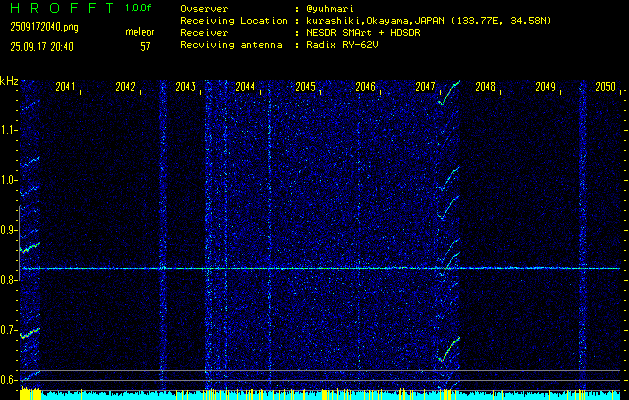Select the 1.0 frequency axis label

tap(8, 180)
